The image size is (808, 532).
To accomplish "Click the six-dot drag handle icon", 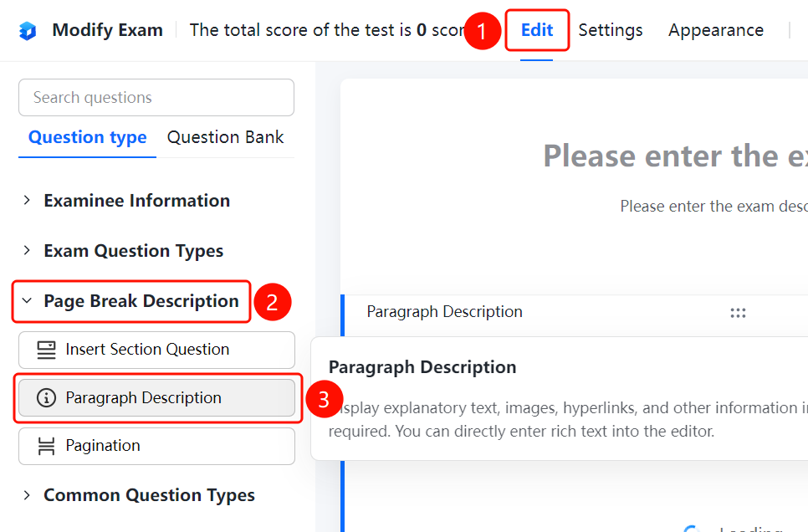I will click(x=738, y=312).
